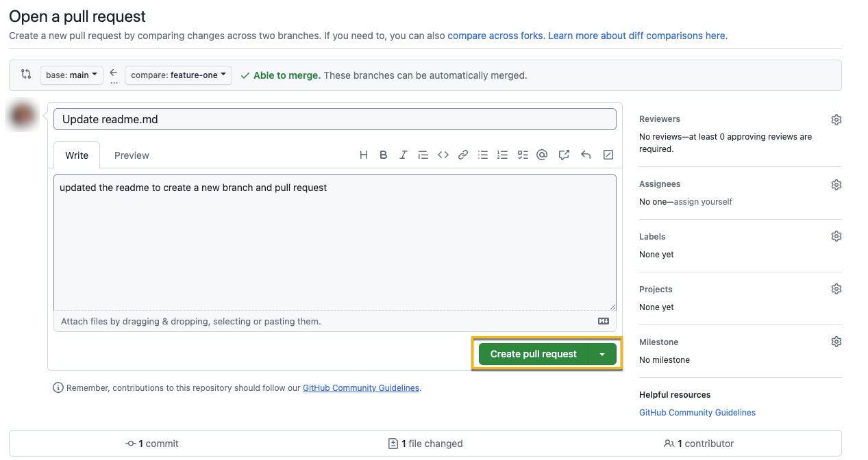Add a link using the link icon
Viewport: 868px width, 460px height.
pyautogui.click(x=463, y=155)
